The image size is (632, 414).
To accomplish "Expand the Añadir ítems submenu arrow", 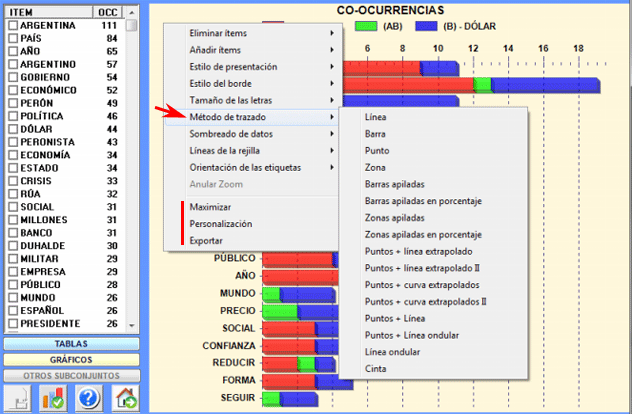I will 332,50.
